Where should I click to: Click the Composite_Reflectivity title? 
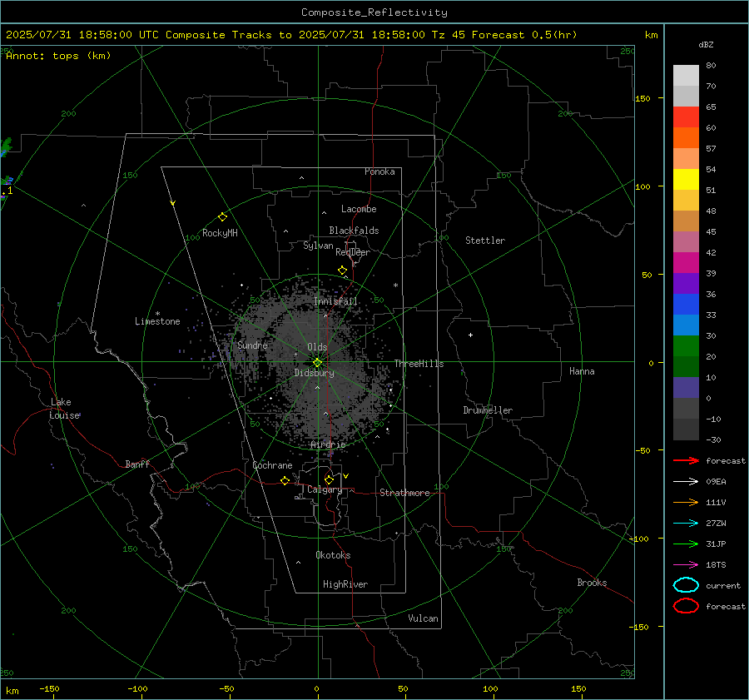[374, 12]
